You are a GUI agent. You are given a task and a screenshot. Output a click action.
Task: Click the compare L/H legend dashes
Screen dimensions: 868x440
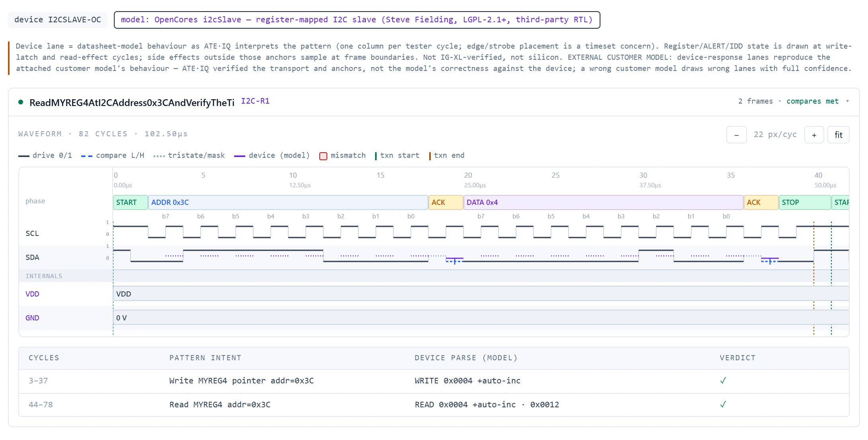(x=86, y=156)
